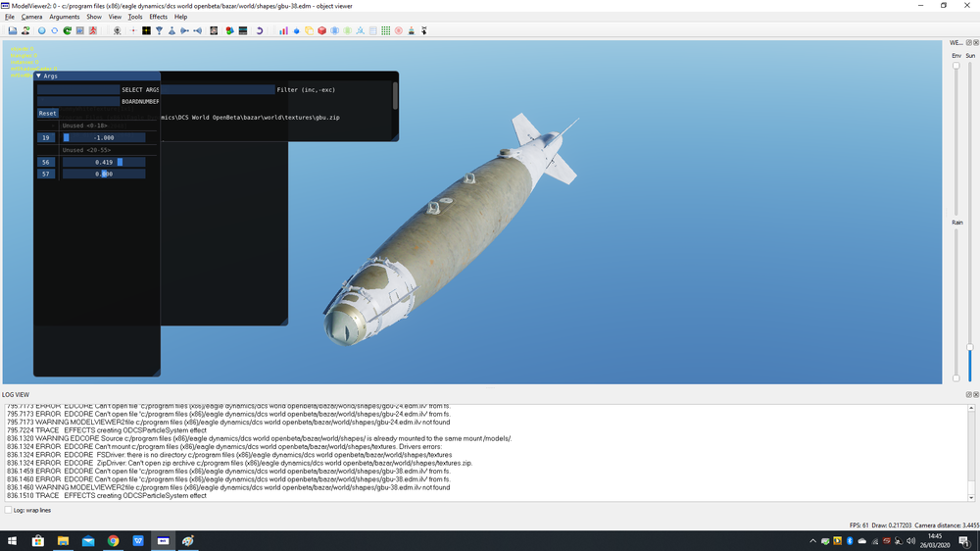Viewport: 980px width, 551px height.
Task: Open the Tools menu
Action: pyautogui.click(x=135, y=17)
